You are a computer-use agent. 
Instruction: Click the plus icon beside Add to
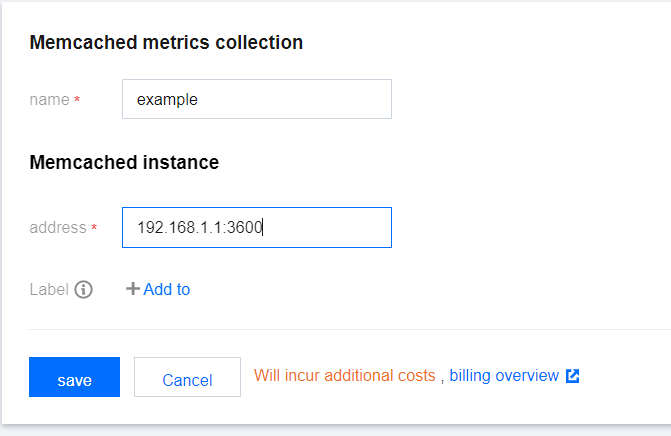click(132, 289)
